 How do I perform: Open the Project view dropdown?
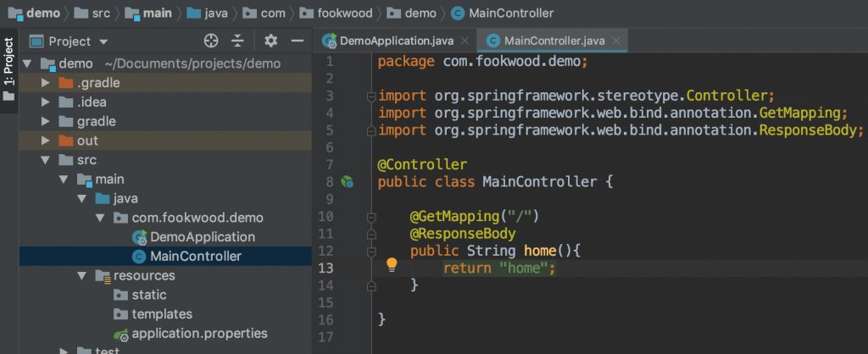click(78, 41)
